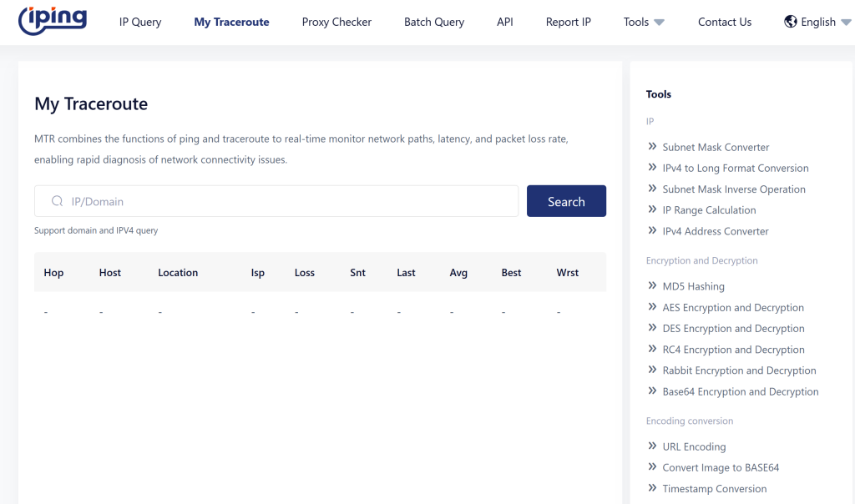Go to Proxy Checker tab

pyautogui.click(x=336, y=23)
